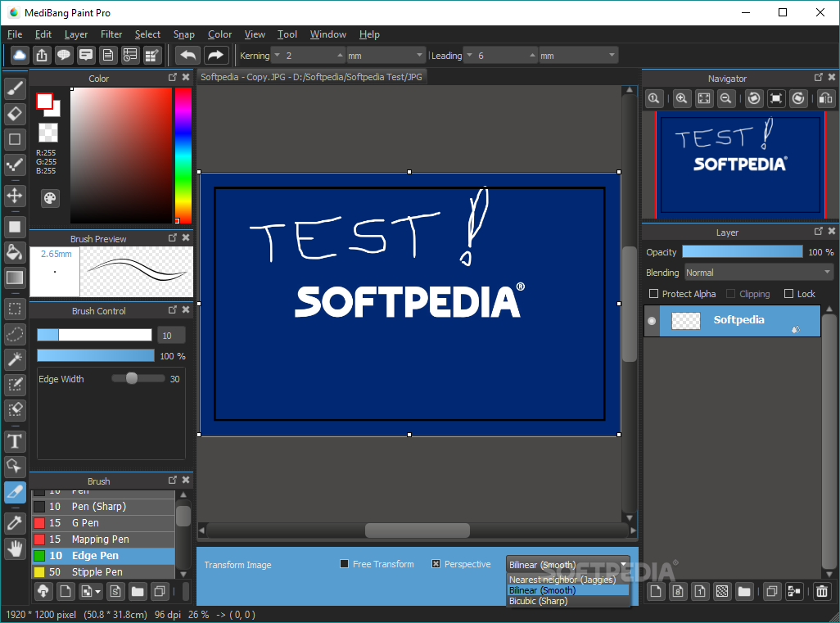This screenshot has width=840, height=623.
Task: Open Bilinear (Smooth) interpolation dropdown
Action: pos(567,565)
